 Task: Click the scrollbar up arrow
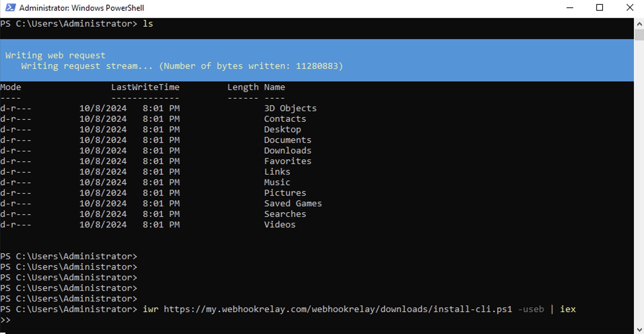pyautogui.click(x=639, y=23)
